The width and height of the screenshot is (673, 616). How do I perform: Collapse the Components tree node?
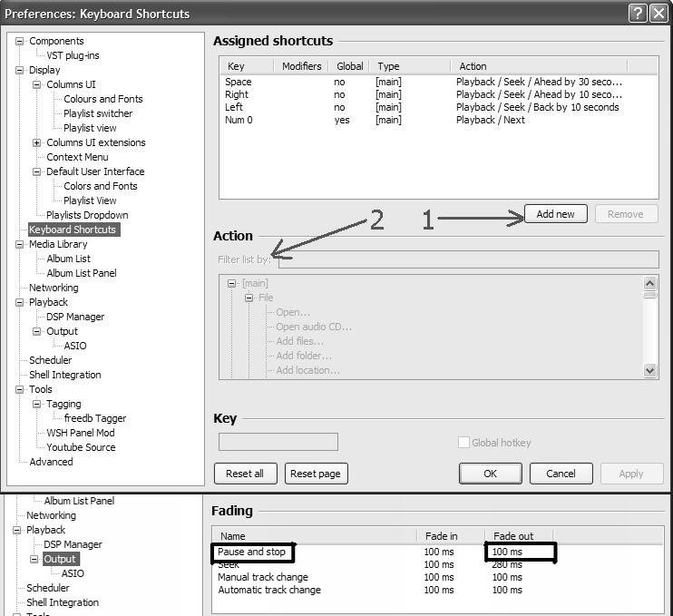tap(20, 41)
